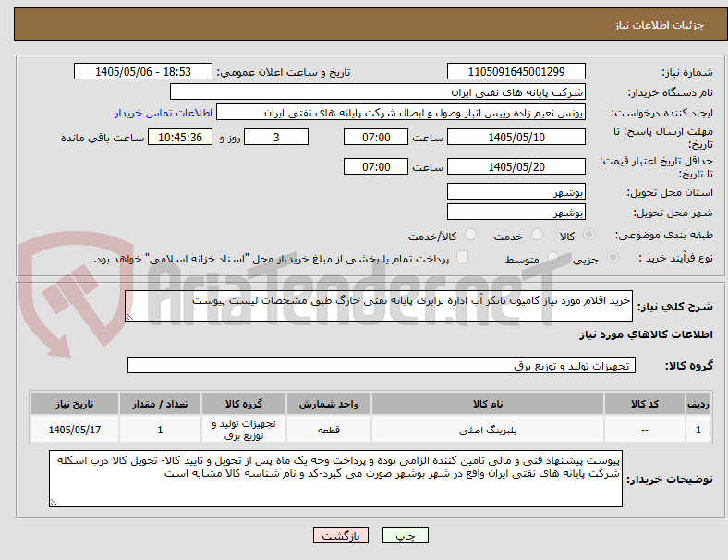Click the استان محل تحویل field بوشهر
Image resolution: width=728 pixels, height=560 pixels.
coord(516,191)
